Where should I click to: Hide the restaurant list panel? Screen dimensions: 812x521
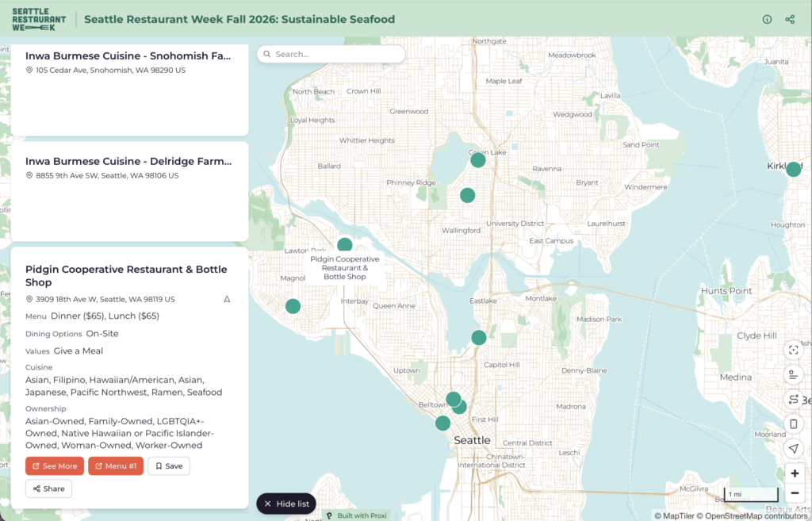(x=286, y=504)
